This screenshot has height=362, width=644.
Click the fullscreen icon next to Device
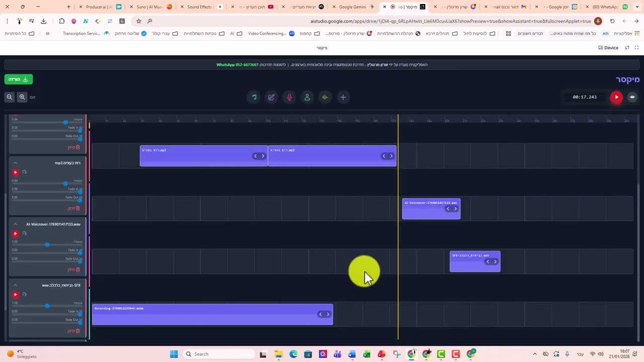click(636, 48)
